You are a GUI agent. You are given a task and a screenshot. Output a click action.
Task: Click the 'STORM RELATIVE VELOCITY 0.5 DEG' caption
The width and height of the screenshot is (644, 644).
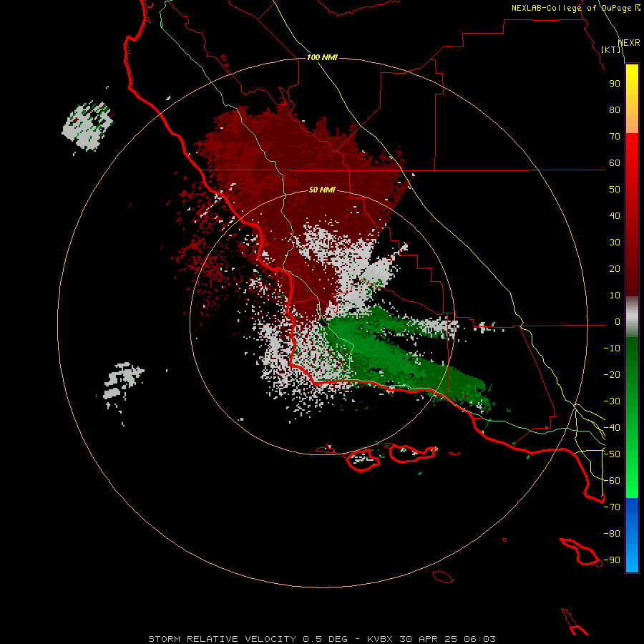point(248,639)
